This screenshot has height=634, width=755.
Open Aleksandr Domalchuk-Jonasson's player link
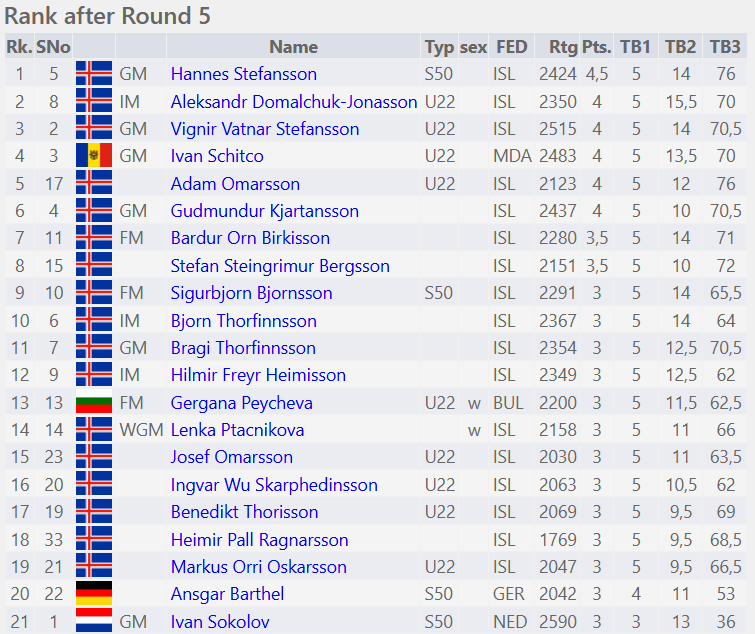point(293,102)
